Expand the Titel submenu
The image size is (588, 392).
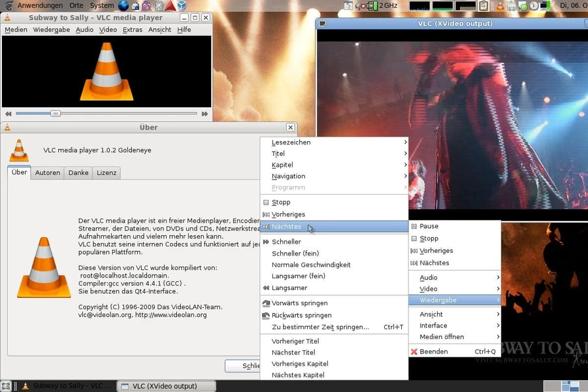(333, 154)
